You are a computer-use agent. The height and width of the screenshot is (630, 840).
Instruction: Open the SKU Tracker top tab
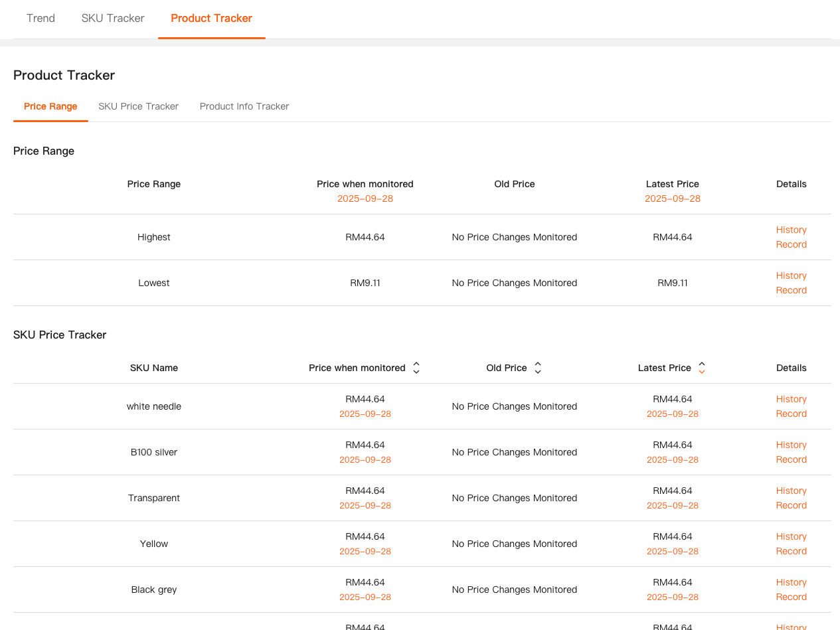(x=113, y=19)
